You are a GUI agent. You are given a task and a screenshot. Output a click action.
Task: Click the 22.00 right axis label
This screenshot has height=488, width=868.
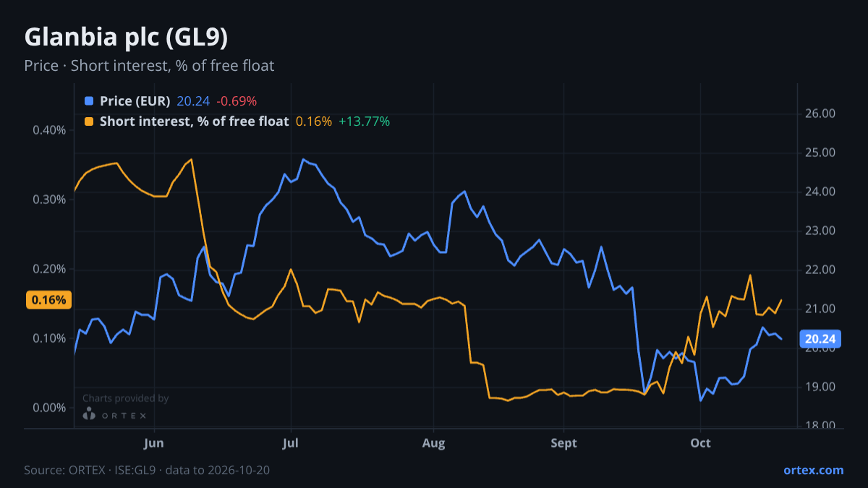[x=820, y=270]
